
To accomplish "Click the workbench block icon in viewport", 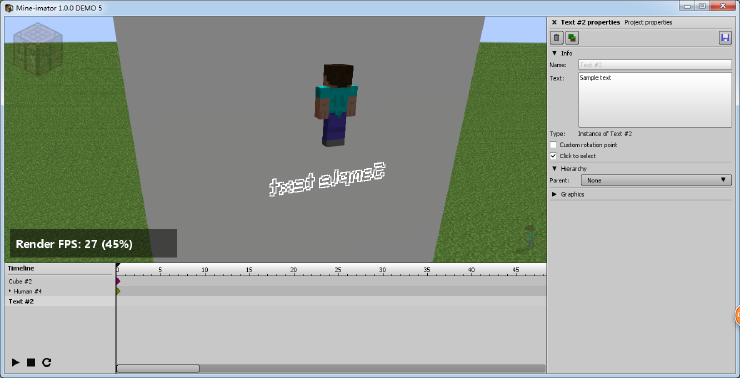I will [38, 48].
